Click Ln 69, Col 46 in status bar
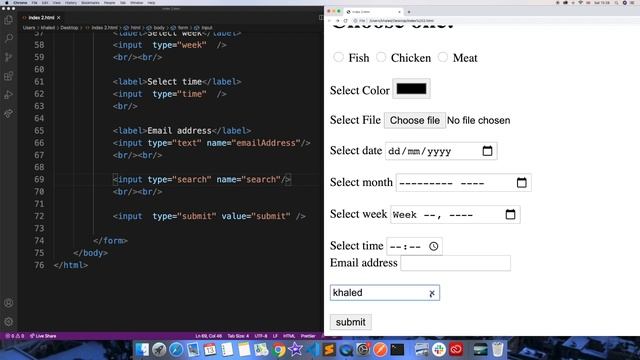Image resolution: width=640 pixels, height=360 pixels. 209,336
